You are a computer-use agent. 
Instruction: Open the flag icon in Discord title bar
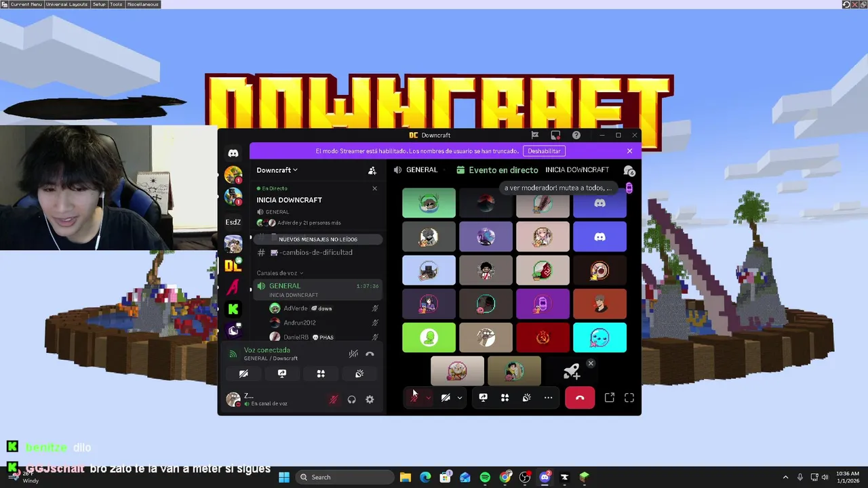(535, 136)
